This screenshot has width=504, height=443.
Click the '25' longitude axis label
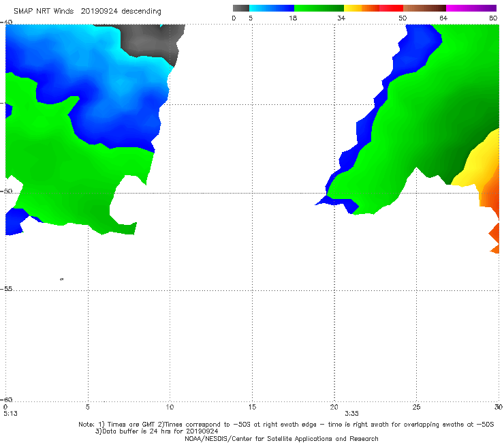(x=416, y=408)
